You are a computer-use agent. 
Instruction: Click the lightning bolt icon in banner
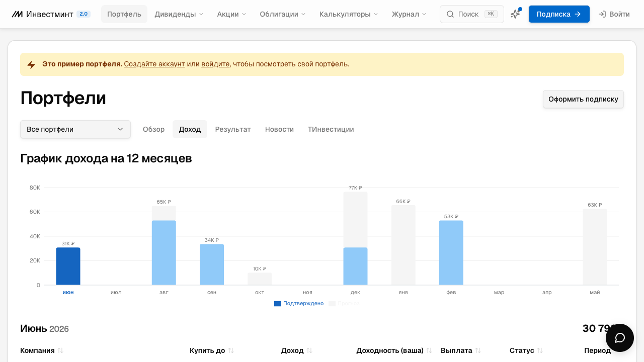[31, 64]
